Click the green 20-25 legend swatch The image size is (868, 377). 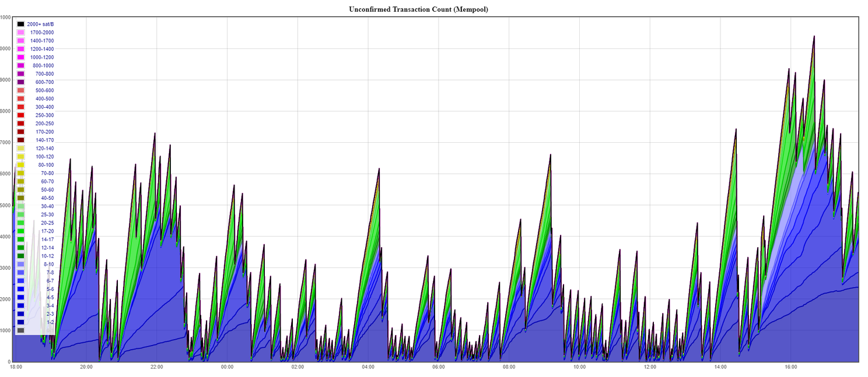(x=20, y=223)
